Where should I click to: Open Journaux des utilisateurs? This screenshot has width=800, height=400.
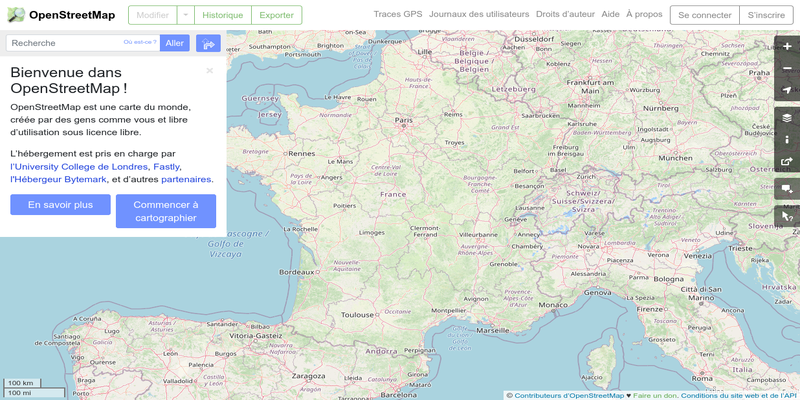479,14
